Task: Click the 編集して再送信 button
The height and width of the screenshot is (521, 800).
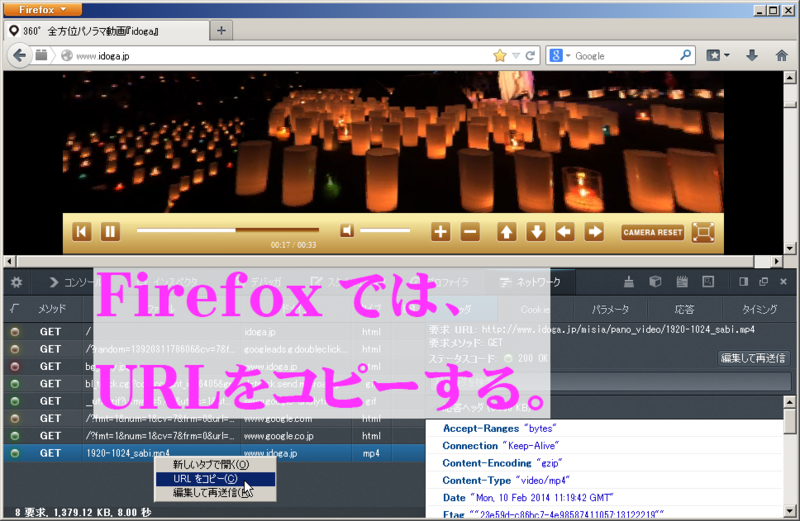Action: click(x=753, y=358)
